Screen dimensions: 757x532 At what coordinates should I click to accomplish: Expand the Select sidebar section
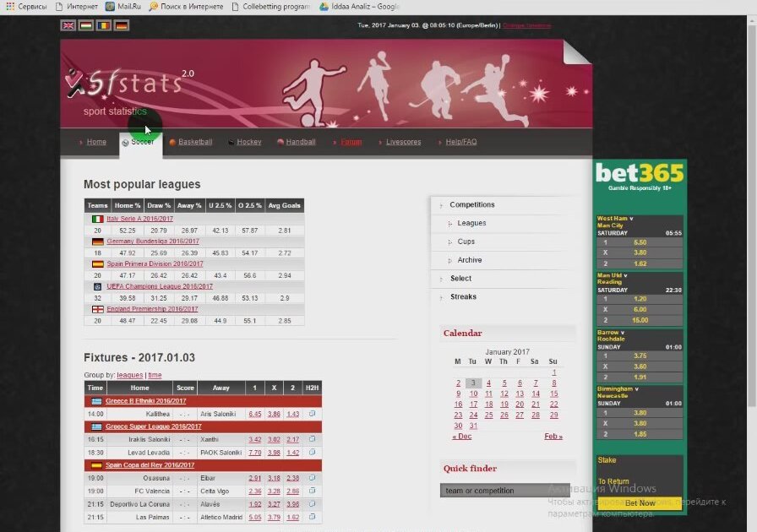(460, 278)
